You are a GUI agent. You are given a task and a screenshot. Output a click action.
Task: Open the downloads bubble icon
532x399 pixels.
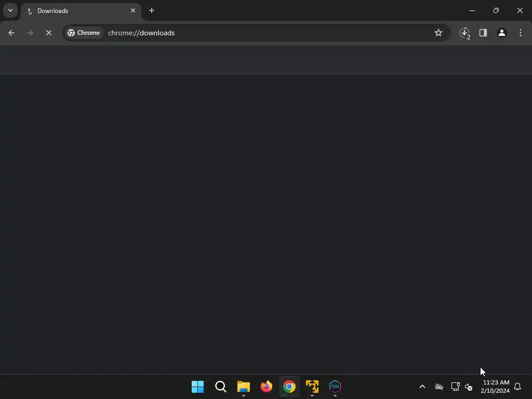pyautogui.click(x=465, y=33)
